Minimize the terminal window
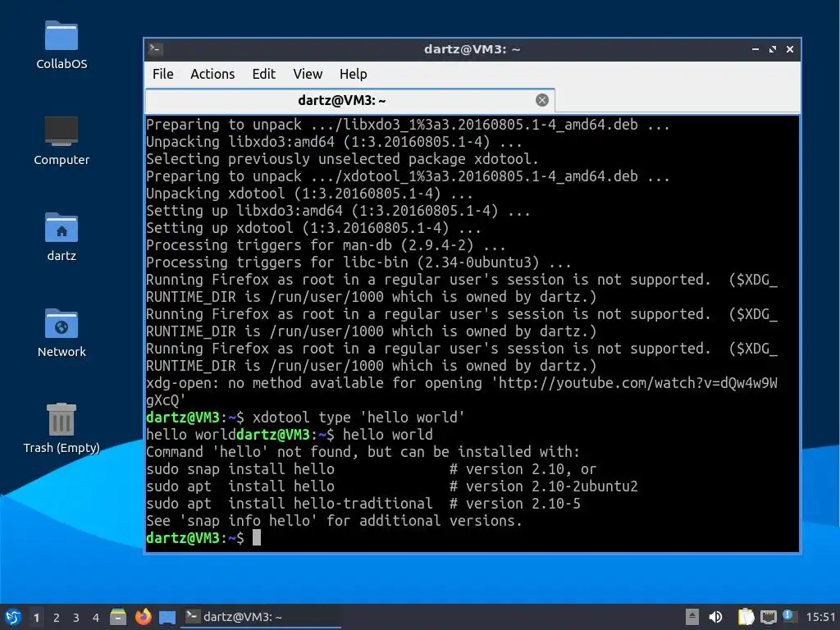The height and width of the screenshot is (630, 840). [756, 49]
